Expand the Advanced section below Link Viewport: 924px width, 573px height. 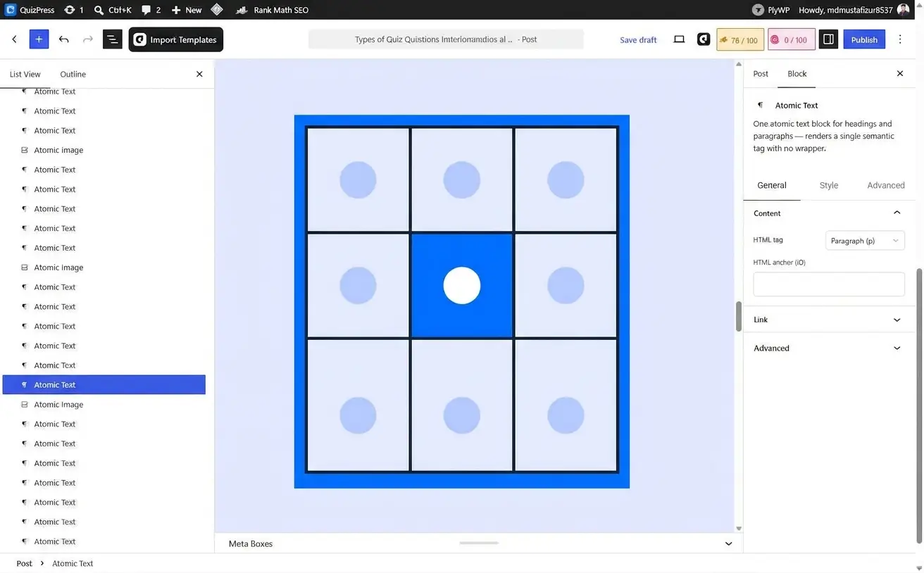point(829,348)
